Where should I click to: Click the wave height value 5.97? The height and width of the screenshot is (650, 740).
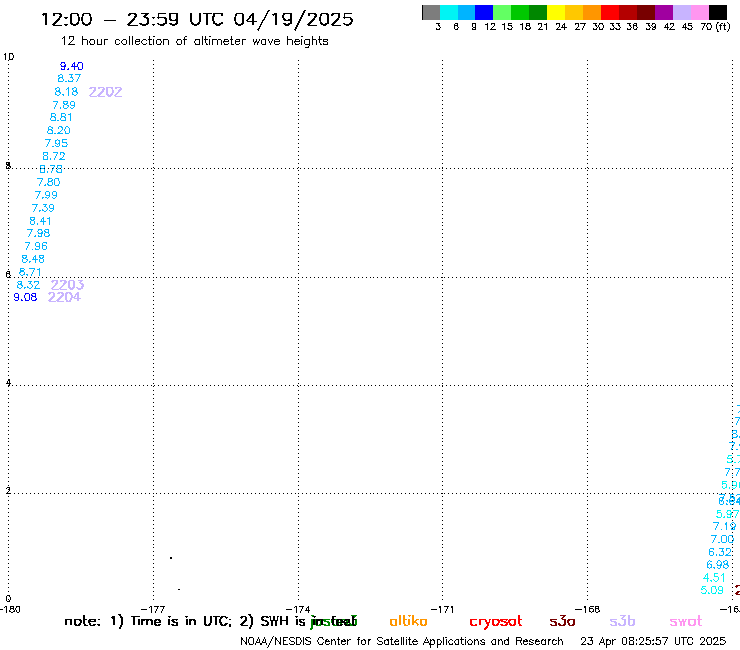coord(728,514)
